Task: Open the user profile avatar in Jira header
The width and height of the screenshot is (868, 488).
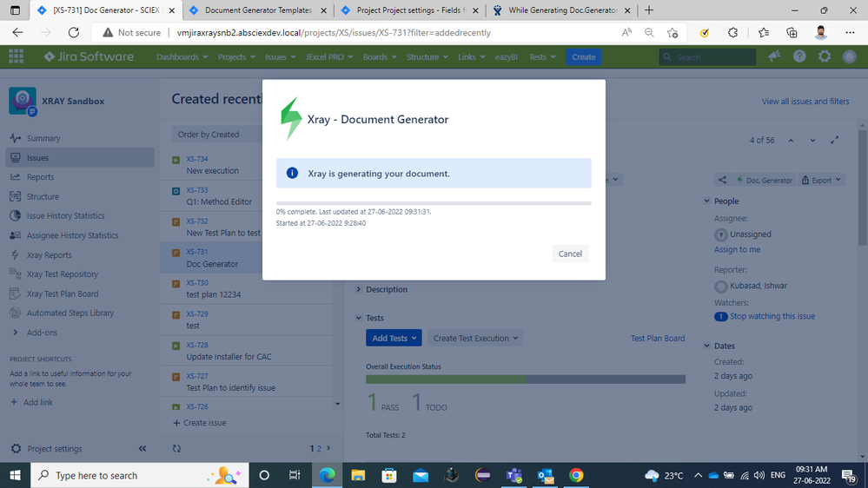Action: 849,56
